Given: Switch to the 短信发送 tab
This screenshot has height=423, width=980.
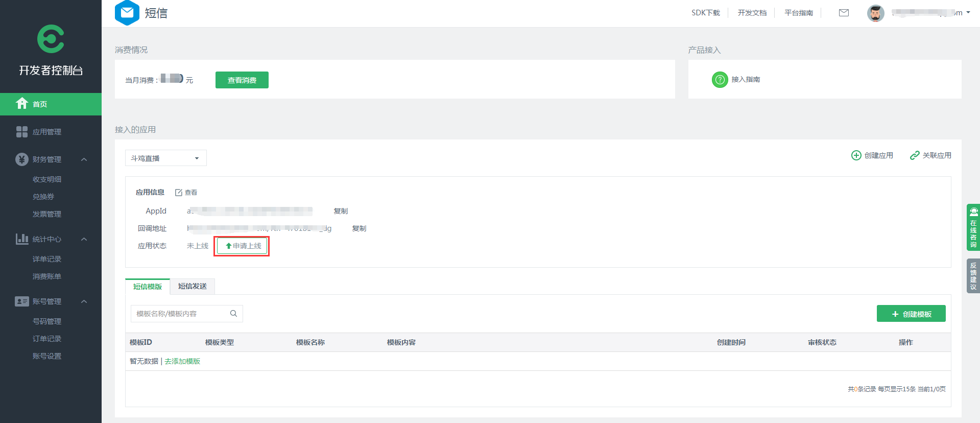Looking at the screenshot, I should tap(192, 287).
